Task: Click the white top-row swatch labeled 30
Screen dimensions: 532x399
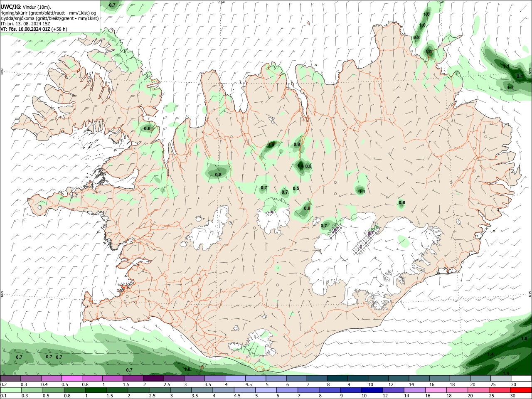Action: 522,379
